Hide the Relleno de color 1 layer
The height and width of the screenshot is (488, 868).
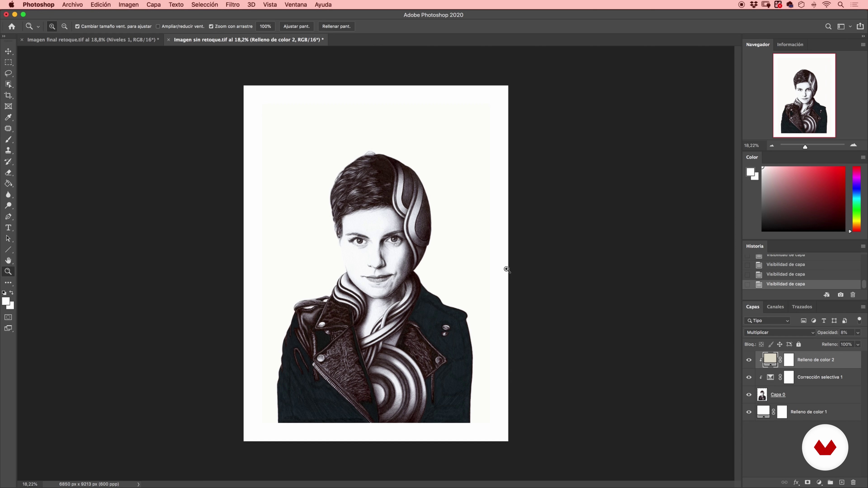tap(749, 412)
